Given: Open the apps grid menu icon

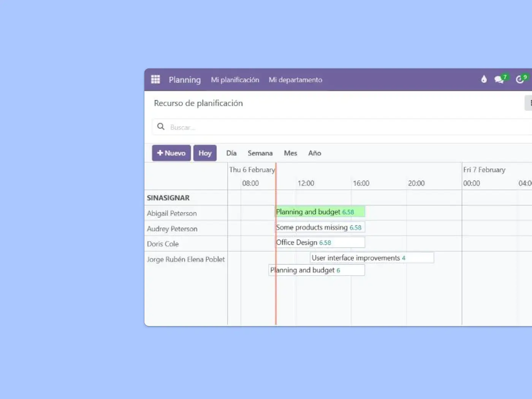Looking at the screenshot, I should pos(155,79).
